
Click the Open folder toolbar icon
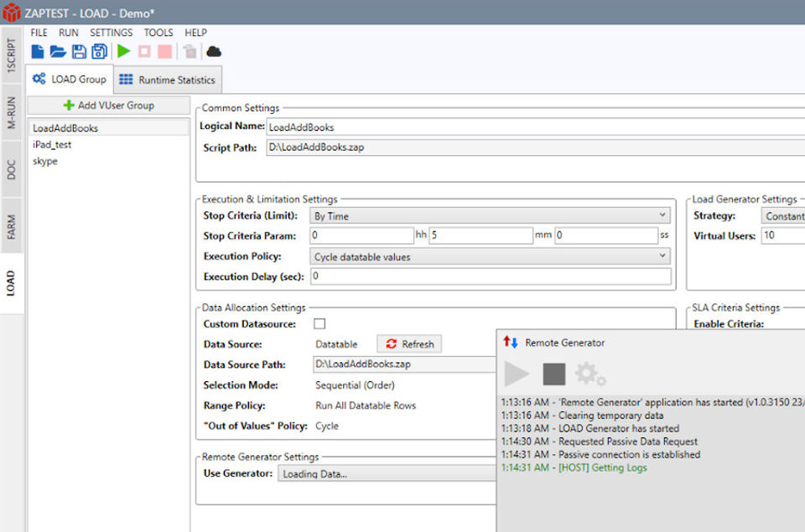[57, 52]
